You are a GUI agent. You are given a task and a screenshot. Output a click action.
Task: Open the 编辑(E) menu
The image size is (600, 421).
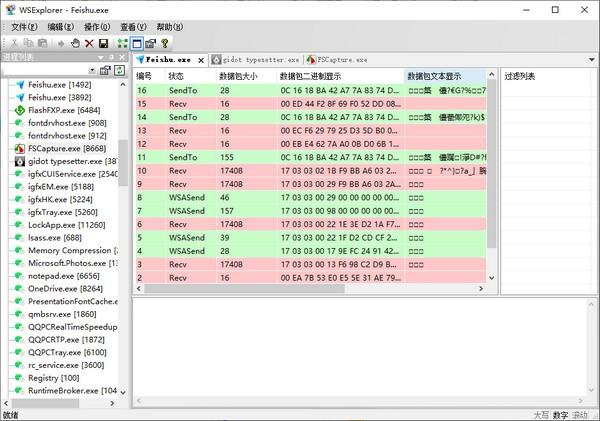(x=60, y=27)
